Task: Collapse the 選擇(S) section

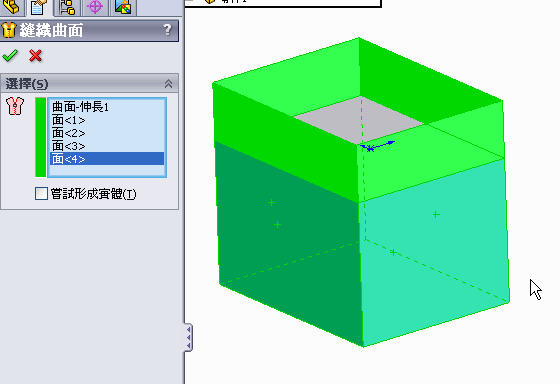Action: click(168, 84)
